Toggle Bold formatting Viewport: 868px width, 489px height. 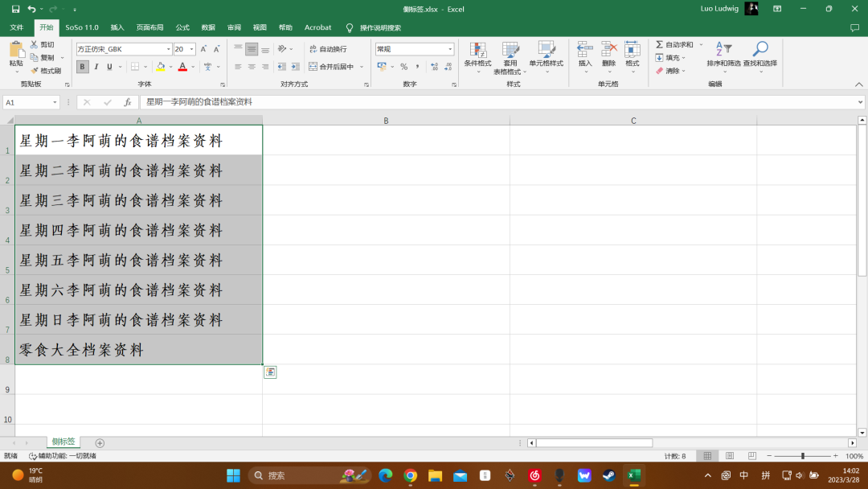[83, 67]
